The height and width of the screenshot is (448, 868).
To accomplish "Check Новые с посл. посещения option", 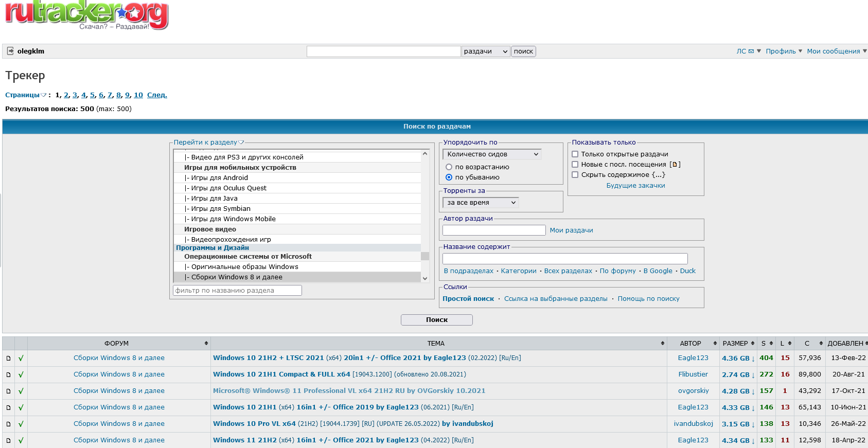I will [575, 165].
